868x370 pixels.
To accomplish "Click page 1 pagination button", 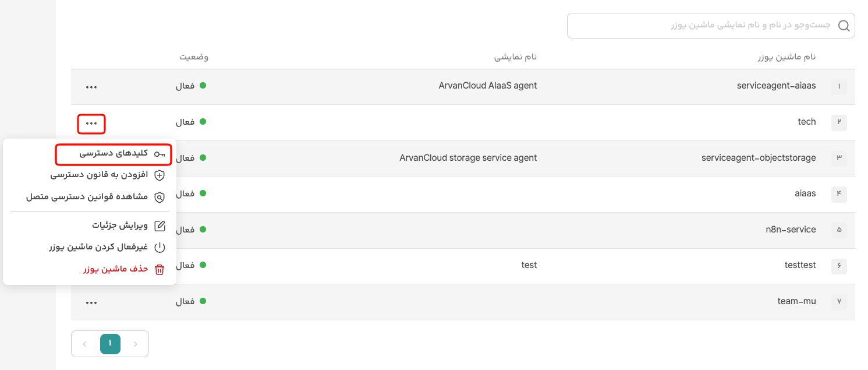I will [x=110, y=344].
